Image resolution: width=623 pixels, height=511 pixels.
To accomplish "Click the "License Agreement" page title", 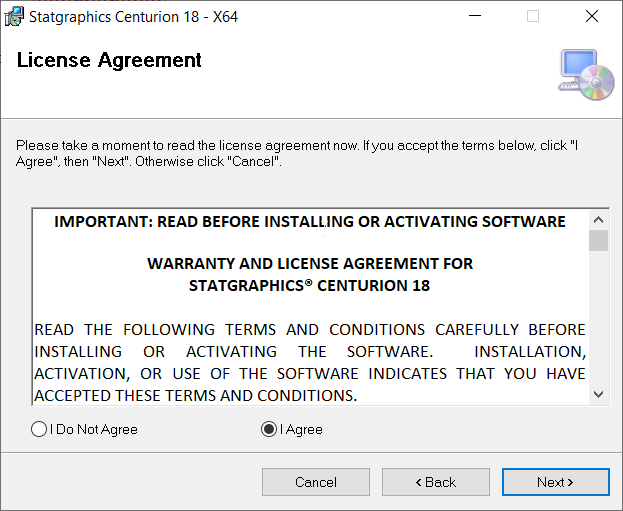I will [x=109, y=60].
